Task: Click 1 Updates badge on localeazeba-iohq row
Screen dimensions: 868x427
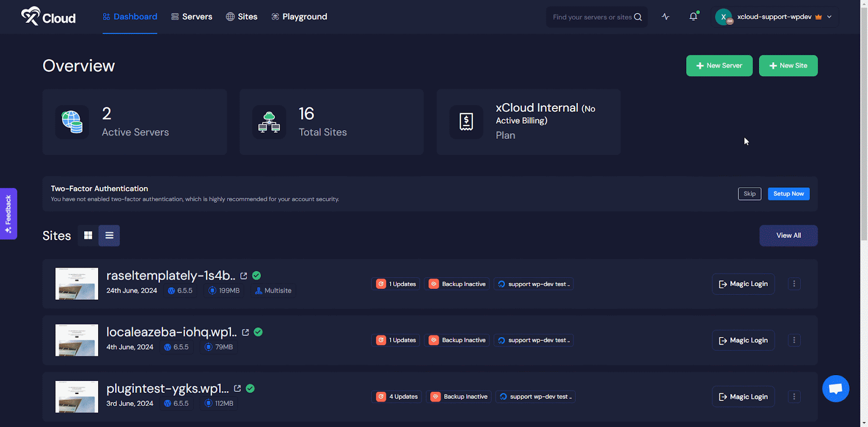Action: 395,340
